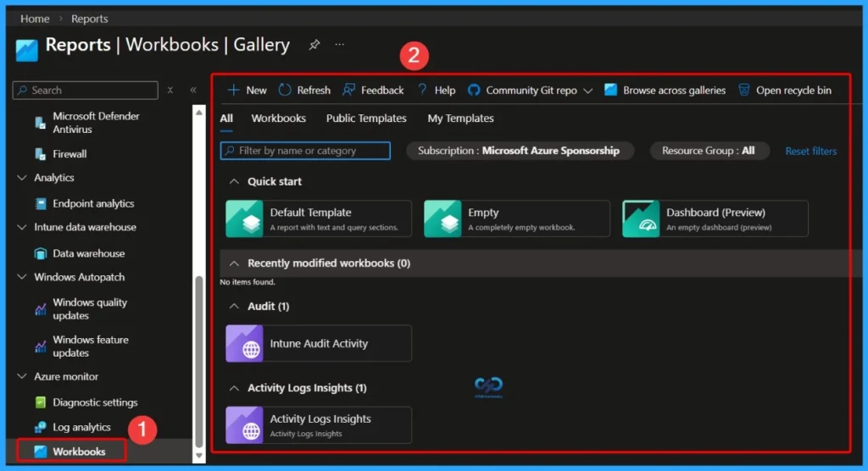The height and width of the screenshot is (471, 868).
Task: Click the Endpoint analytics icon
Action: (41, 203)
